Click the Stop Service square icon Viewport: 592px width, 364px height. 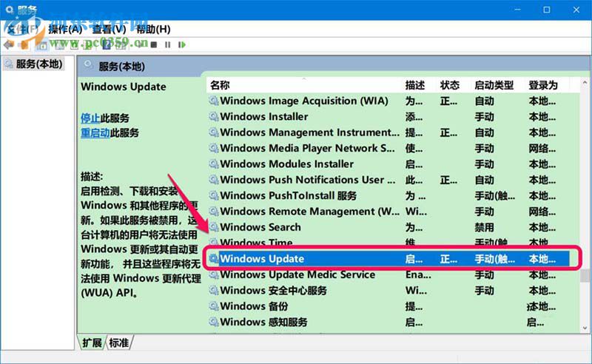pyautogui.click(x=154, y=44)
